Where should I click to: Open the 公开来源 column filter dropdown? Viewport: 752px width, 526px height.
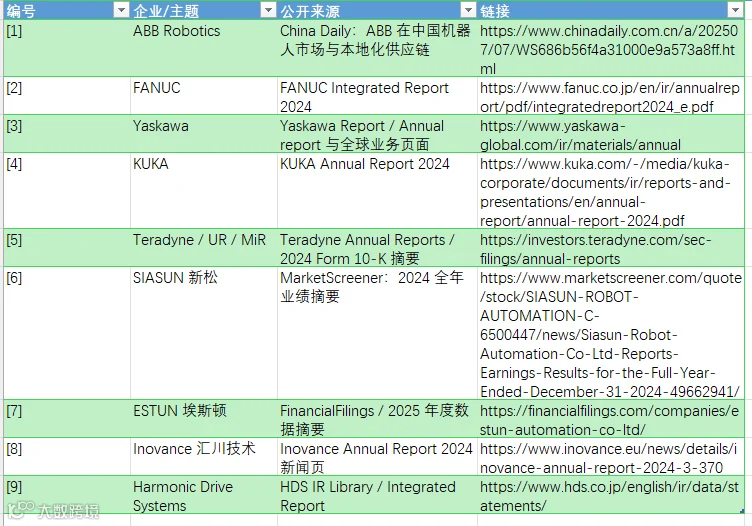click(x=468, y=10)
